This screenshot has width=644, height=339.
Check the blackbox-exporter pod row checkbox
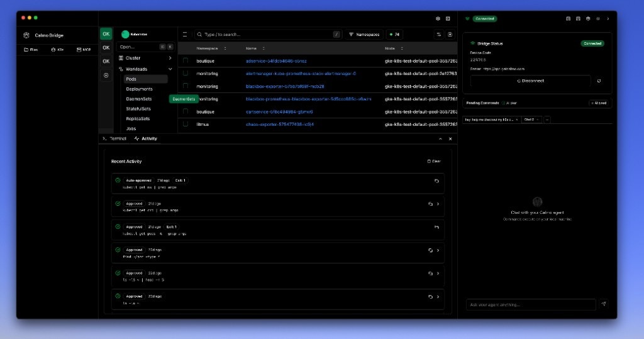(x=186, y=86)
